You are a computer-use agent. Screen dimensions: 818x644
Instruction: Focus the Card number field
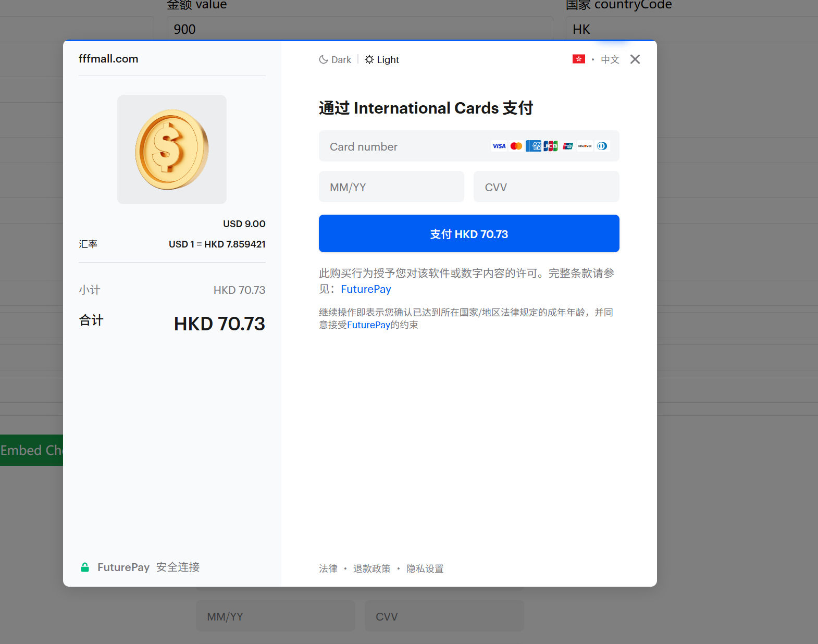[469, 146]
